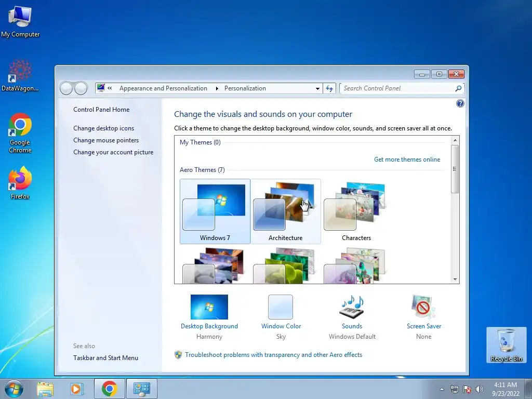Open Screen Saver settings icon
This screenshot has height=399, width=532.
point(423,307)
